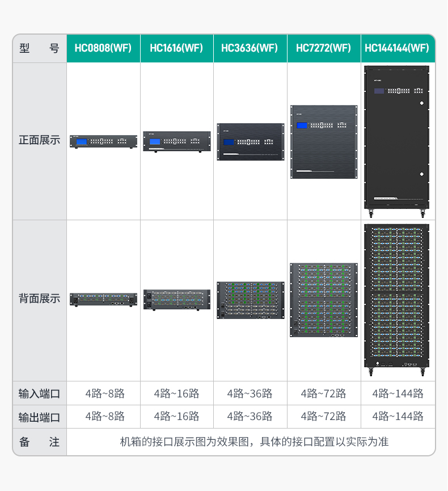Click output port value 4路~144路

click(x=398, y=417)
